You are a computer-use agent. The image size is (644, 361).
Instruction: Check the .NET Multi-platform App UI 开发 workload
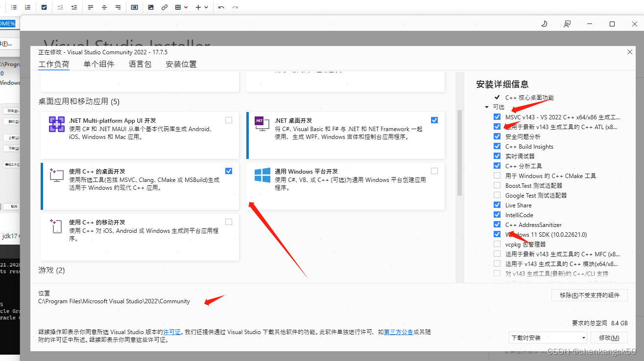229,120
